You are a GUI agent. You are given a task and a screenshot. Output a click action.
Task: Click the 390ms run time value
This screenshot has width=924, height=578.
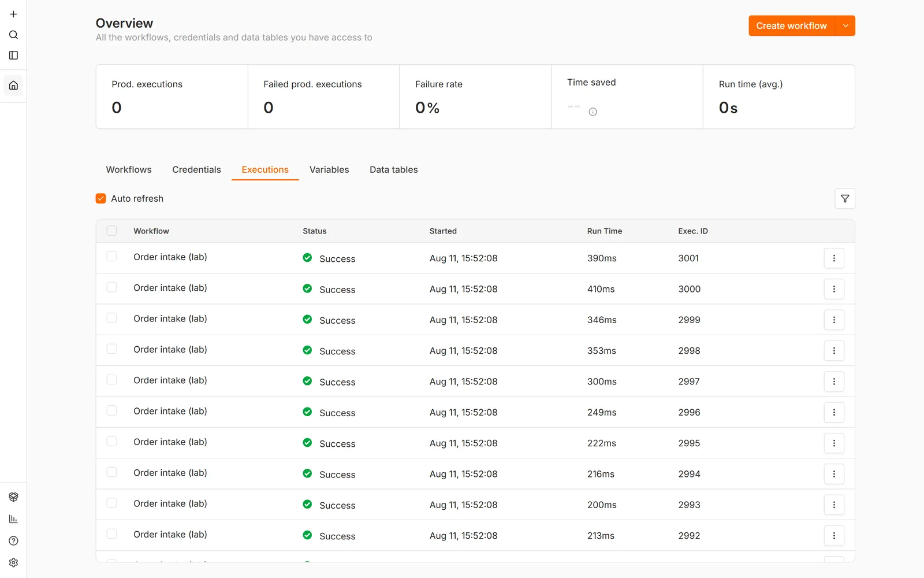pos(602,258)
